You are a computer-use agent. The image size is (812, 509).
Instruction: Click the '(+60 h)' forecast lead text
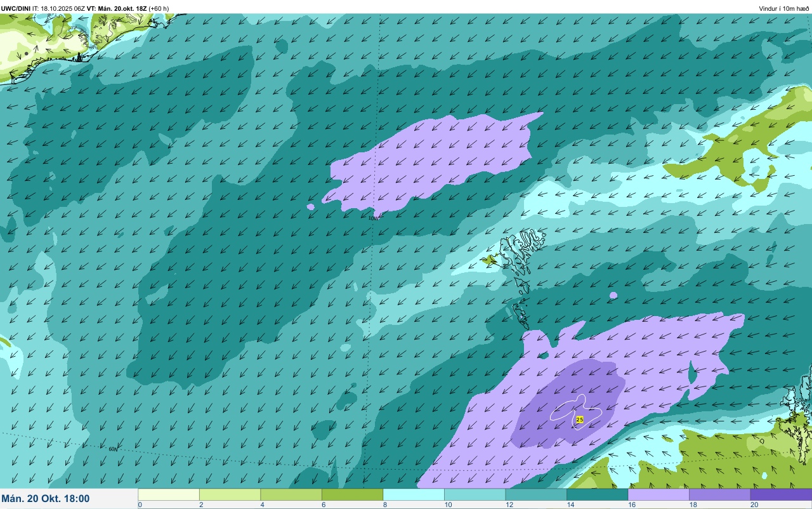pos(159,8)
